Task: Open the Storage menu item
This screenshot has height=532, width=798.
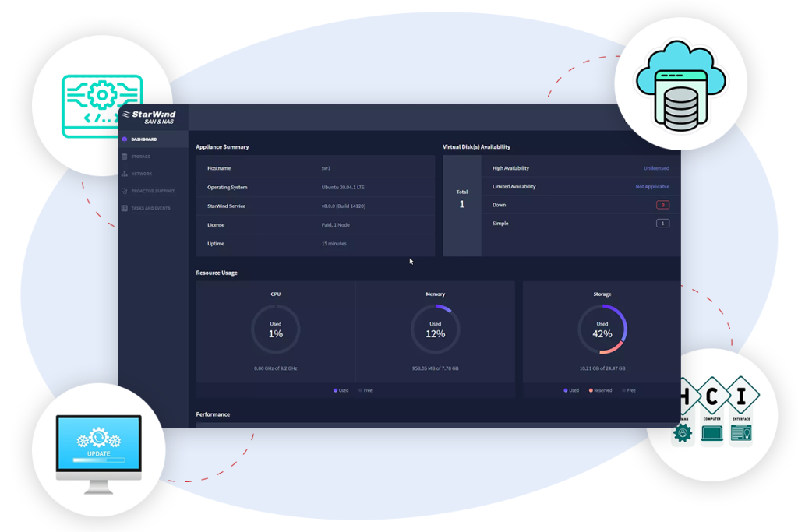Action: tap(141, 157)
